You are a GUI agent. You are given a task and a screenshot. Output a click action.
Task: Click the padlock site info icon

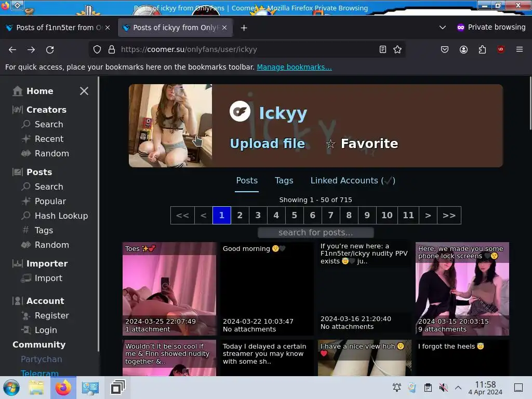pyautogui.click(x=112, y=49)
